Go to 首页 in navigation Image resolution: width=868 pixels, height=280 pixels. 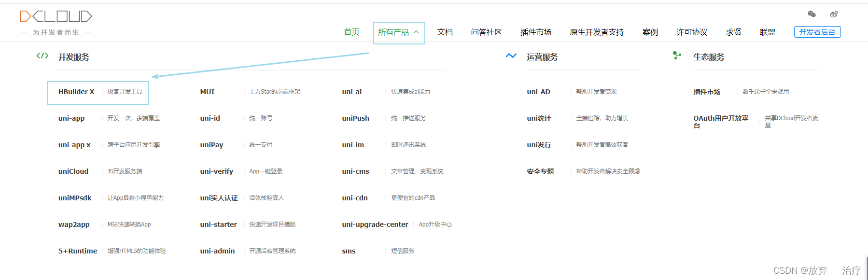(x=351, y=32)
